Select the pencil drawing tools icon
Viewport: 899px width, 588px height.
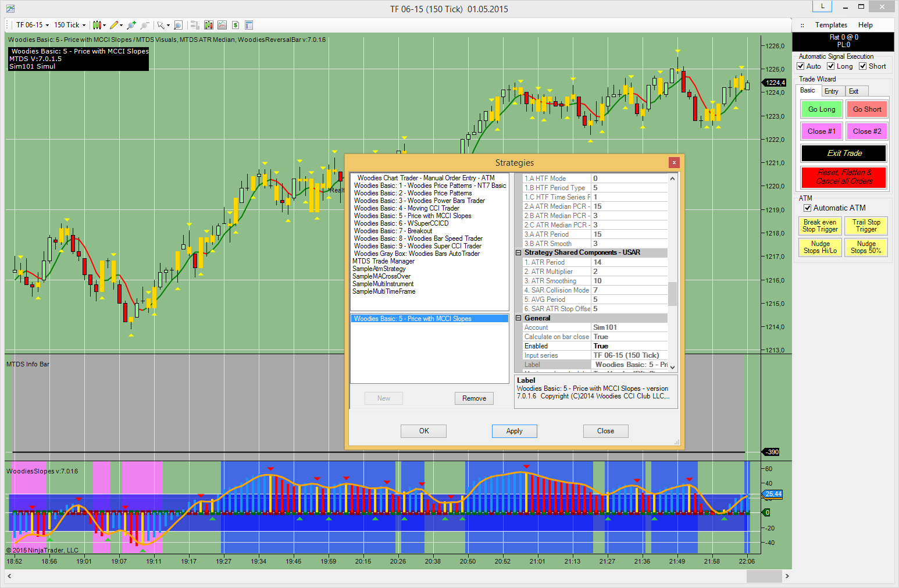click(114, 25)
